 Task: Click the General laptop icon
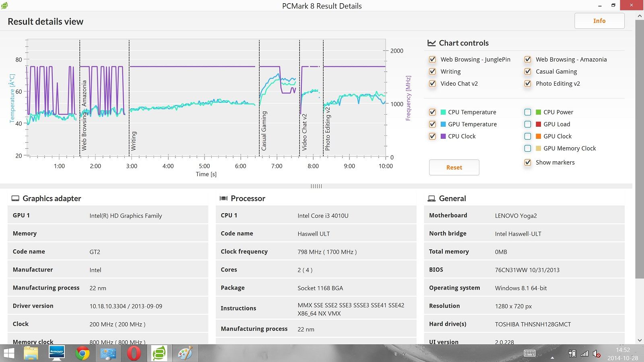(431, 198)
